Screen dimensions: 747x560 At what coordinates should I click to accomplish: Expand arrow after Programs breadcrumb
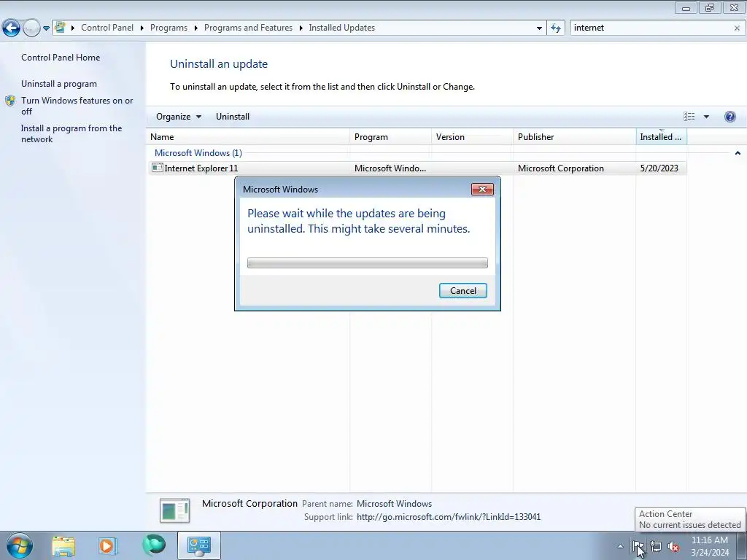point(196,28)
